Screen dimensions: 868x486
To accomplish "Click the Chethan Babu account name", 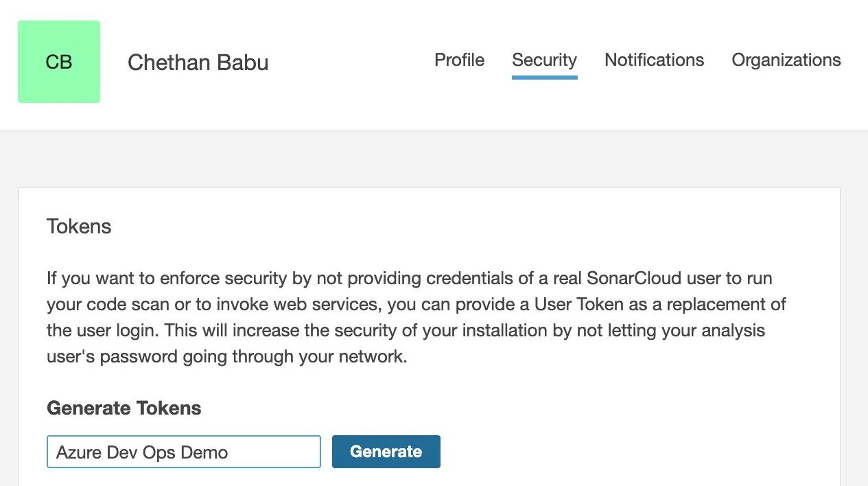I will point(198,62).
